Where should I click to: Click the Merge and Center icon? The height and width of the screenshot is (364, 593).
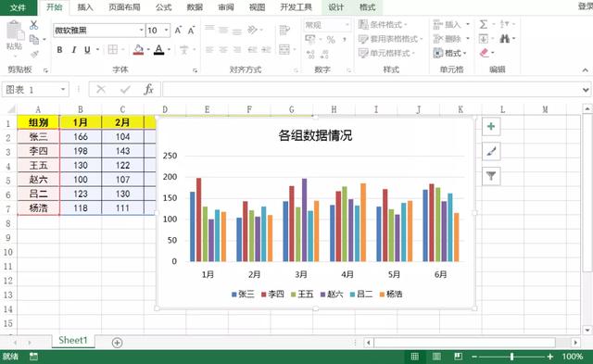284,49
